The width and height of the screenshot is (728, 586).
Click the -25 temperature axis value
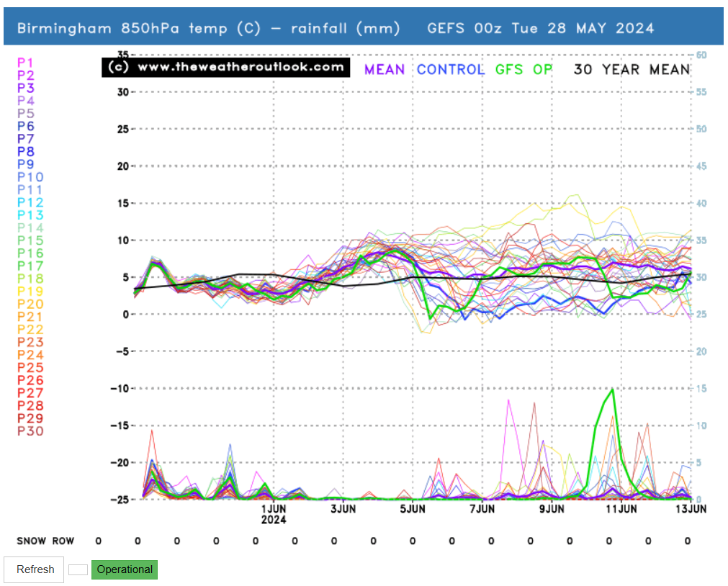pos(120,500)
